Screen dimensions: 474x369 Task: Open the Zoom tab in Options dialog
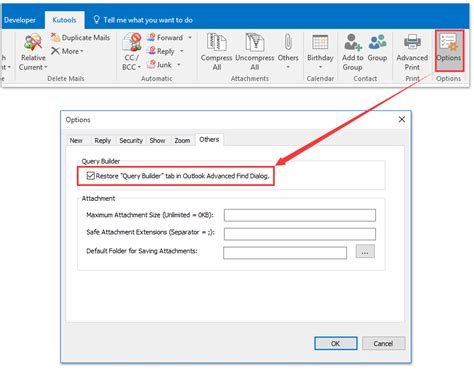pyautogui.click(x=182, y=141)
